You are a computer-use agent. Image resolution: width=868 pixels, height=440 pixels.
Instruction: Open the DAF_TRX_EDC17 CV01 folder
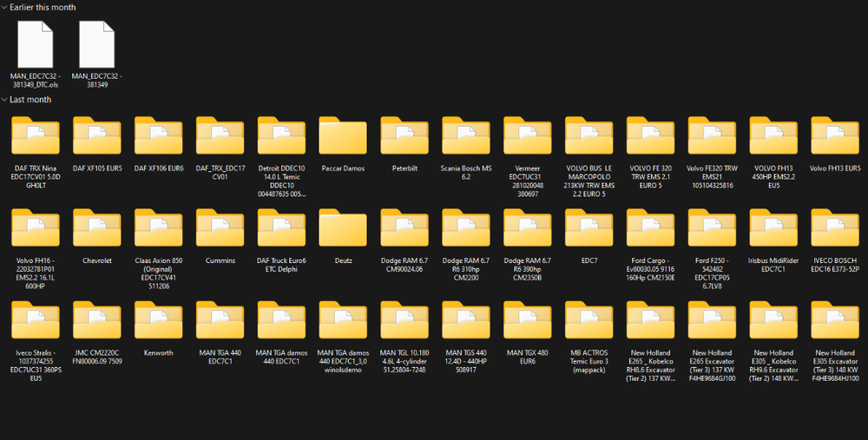220,135
